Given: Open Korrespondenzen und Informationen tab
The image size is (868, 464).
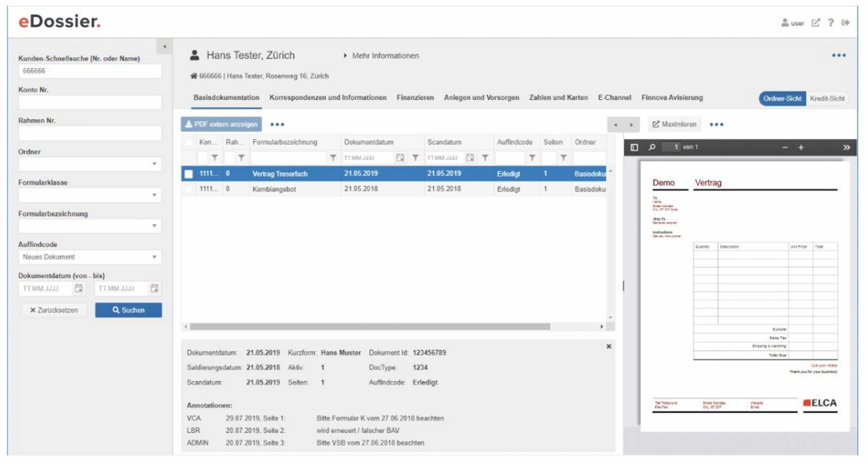Looking at the screenshot, I should click(328, 98).
